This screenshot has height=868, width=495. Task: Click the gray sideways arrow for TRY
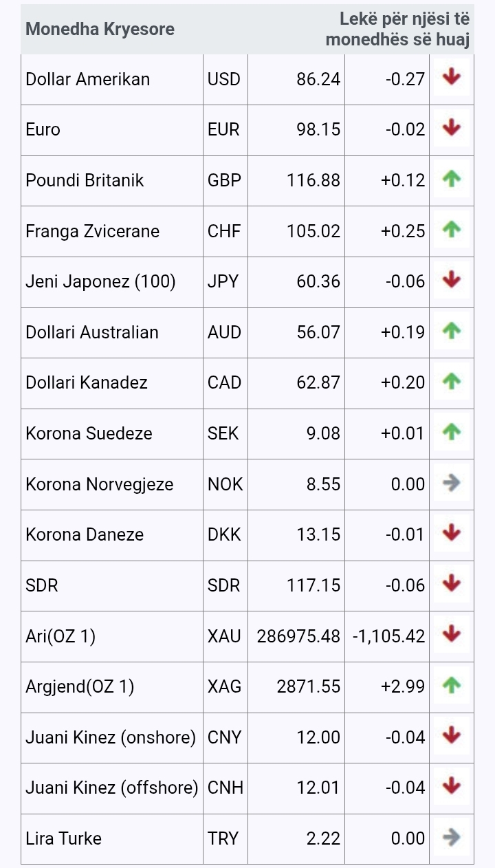451,838
